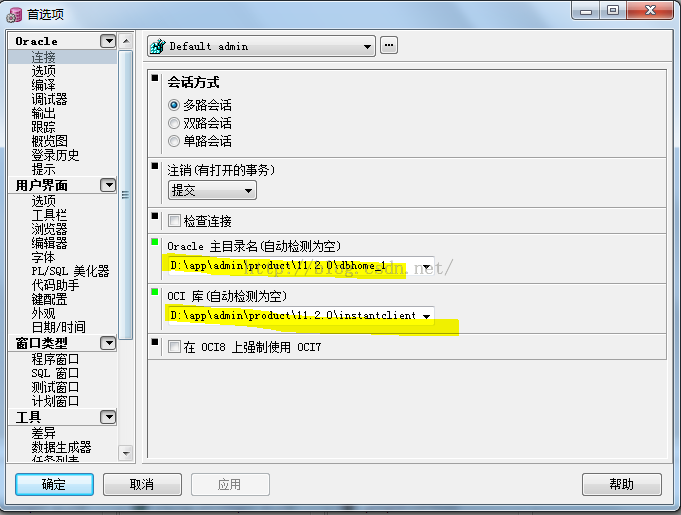Select the 双路会话 radio button

point(174,123)
